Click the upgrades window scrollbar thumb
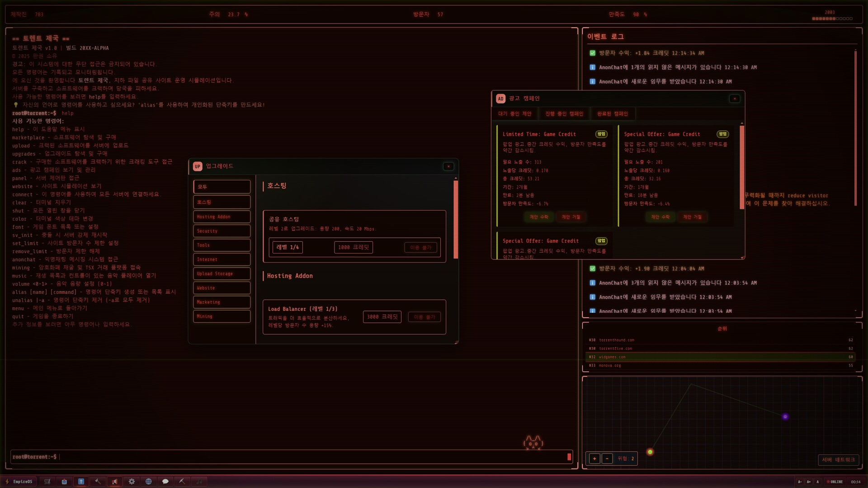 coord(456,219)
